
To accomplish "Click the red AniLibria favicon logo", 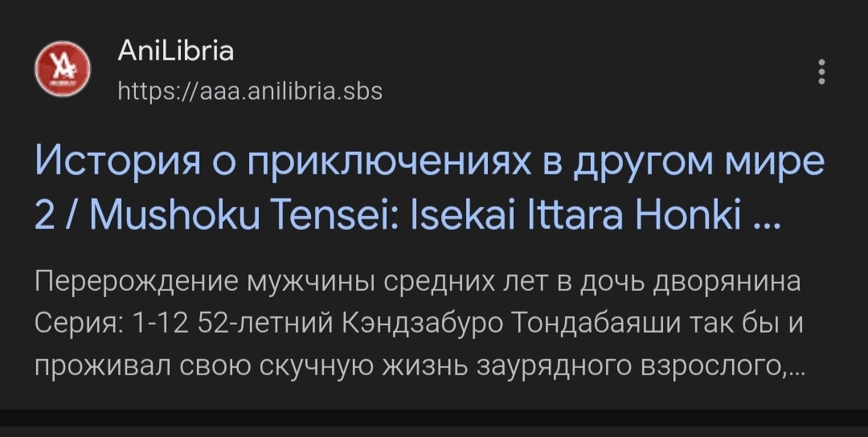I will 62,70.
